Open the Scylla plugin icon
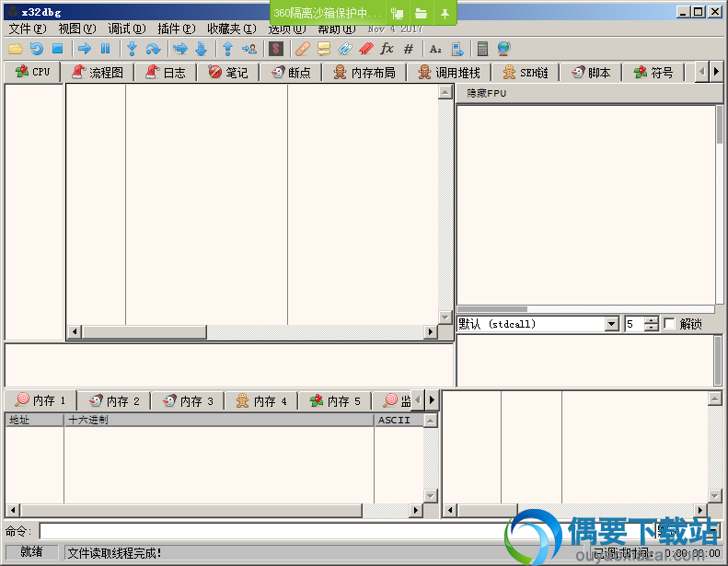 coord(276,48)
